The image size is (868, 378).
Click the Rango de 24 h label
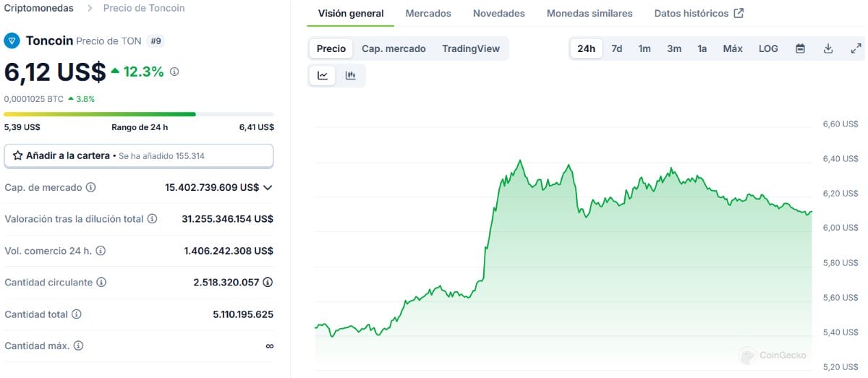[140, 127]
